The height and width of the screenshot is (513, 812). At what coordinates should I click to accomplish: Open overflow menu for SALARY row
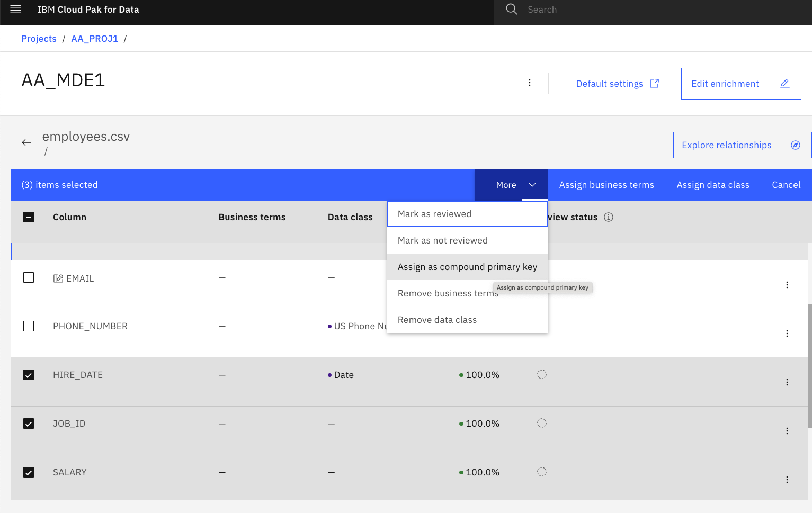point(787,480)
